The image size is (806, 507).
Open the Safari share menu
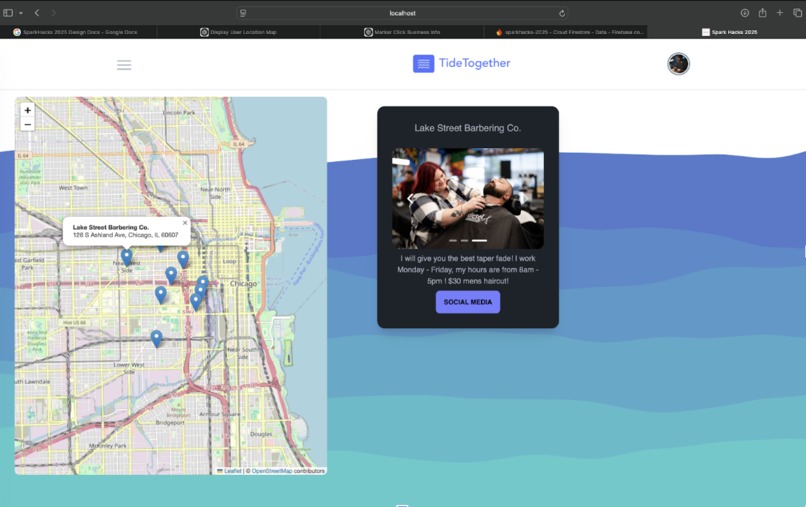click(762, 13)
